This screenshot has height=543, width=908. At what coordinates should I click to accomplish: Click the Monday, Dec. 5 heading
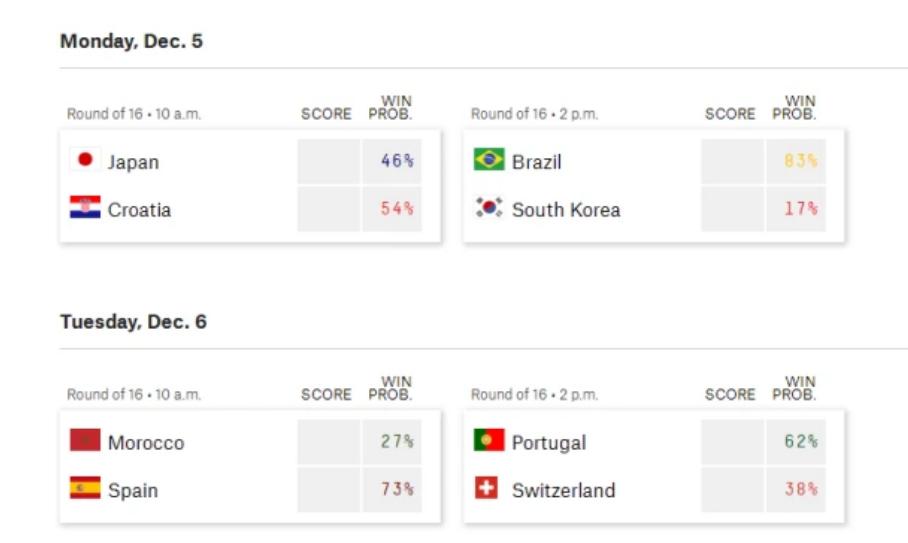pyautogui.click(x=131, y=42)
